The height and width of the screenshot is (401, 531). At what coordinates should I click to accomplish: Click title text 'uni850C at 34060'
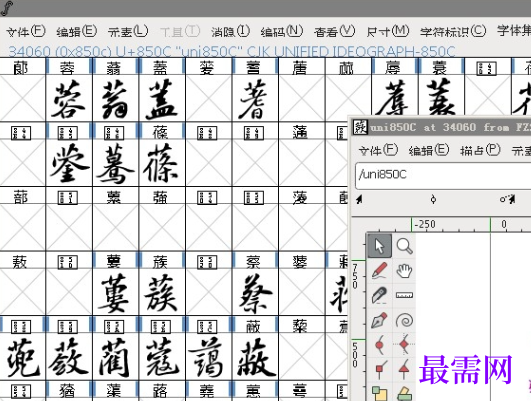point(423,127)
